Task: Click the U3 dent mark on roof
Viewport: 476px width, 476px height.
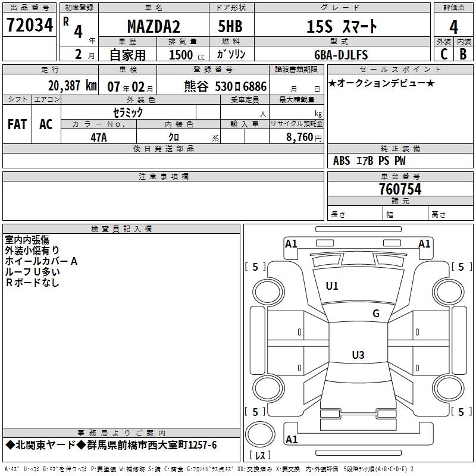Action: tap(358, 355)
